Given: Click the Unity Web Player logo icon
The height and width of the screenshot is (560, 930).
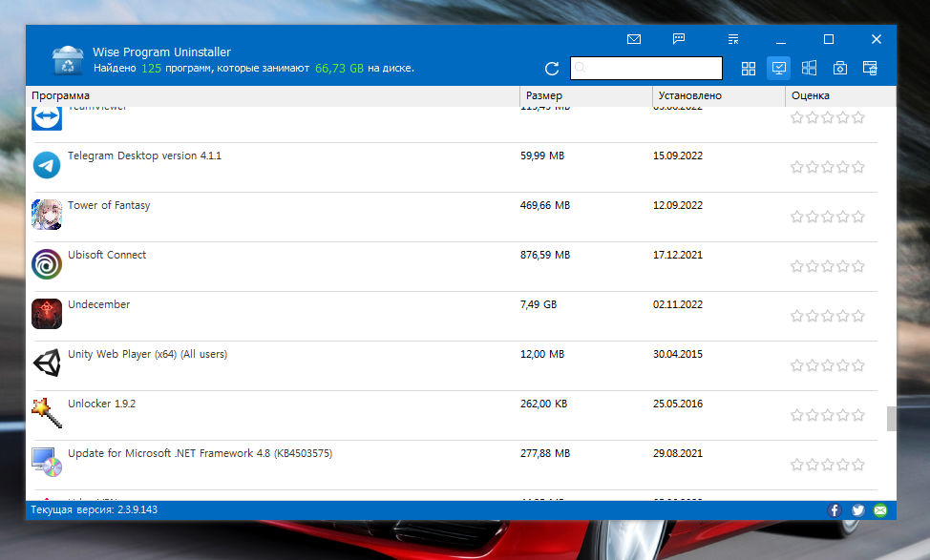Looking at the screenshot, I should (x=47, y=363).
